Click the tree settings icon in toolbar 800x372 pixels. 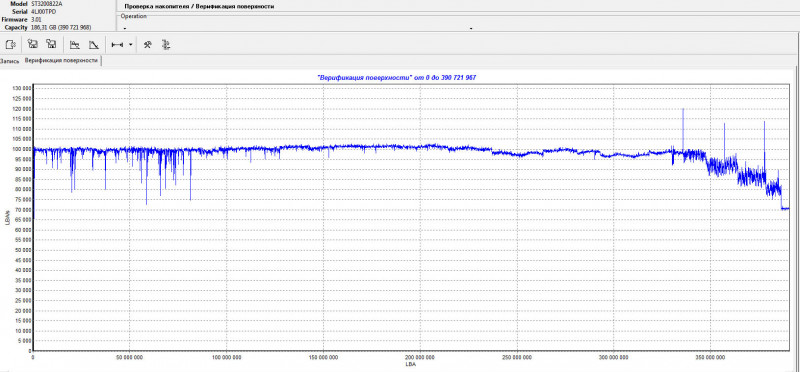(165, 44)
